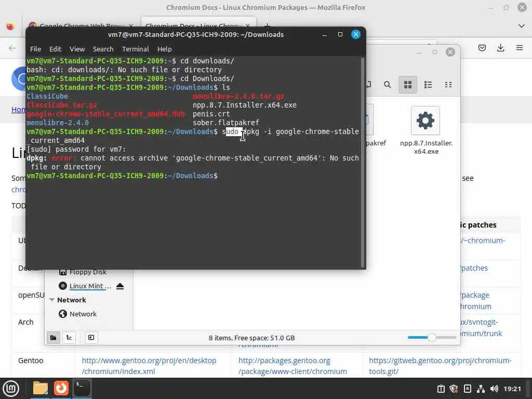The height and width of the screenshot is (399, 532).
Task: Open the network tray icon
Action: 481,389
